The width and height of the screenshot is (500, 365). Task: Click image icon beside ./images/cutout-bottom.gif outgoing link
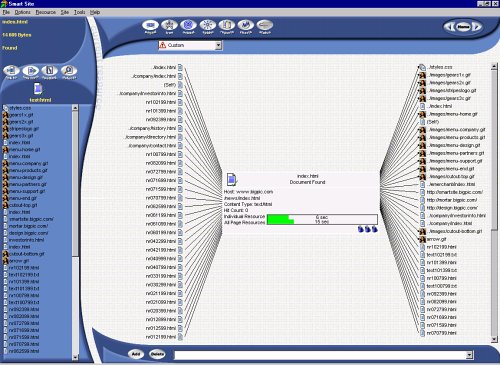click(422, 231)
